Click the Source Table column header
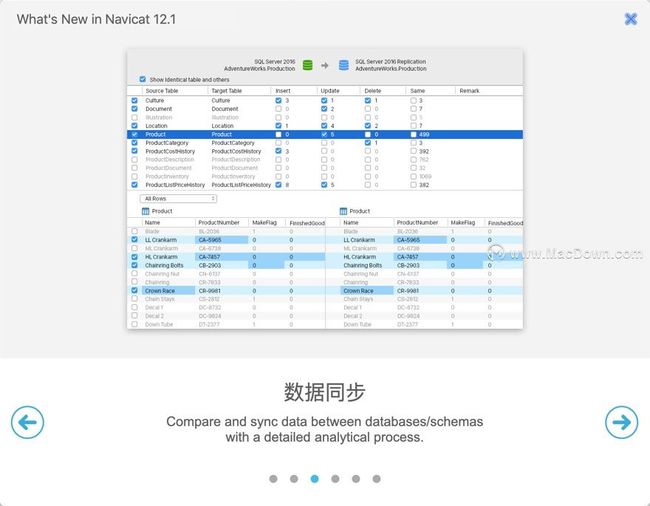Screen dimensions: 650x506 (162, 91)
